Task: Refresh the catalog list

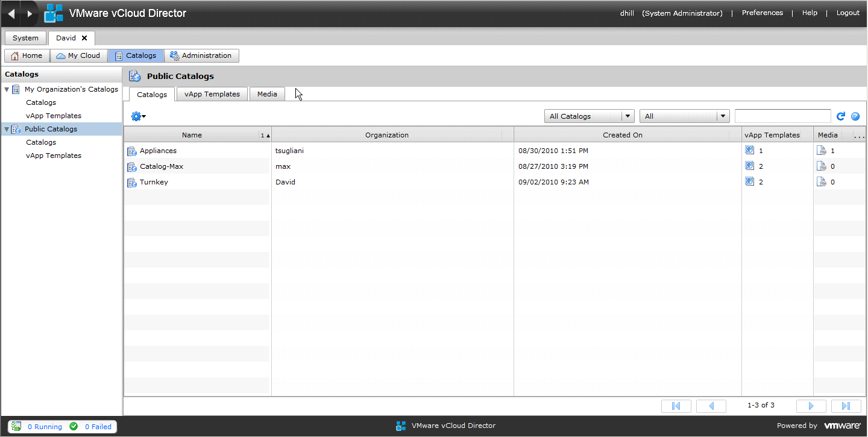Action: tap(841, 116)
